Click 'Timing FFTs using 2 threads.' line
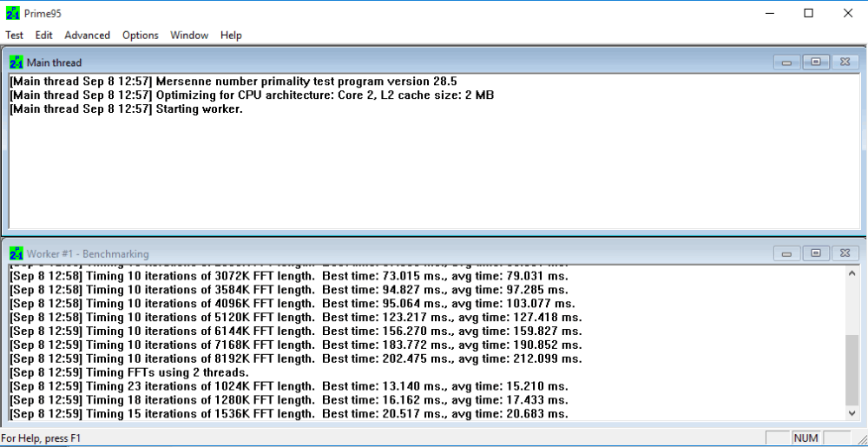Screen dimensions: 868x447 pyautogui.click(x=129, y=372)
